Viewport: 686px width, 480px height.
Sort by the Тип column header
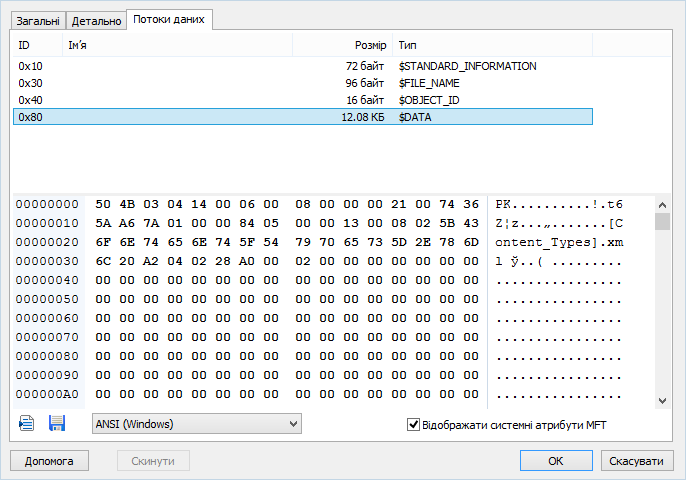[493, 45]
